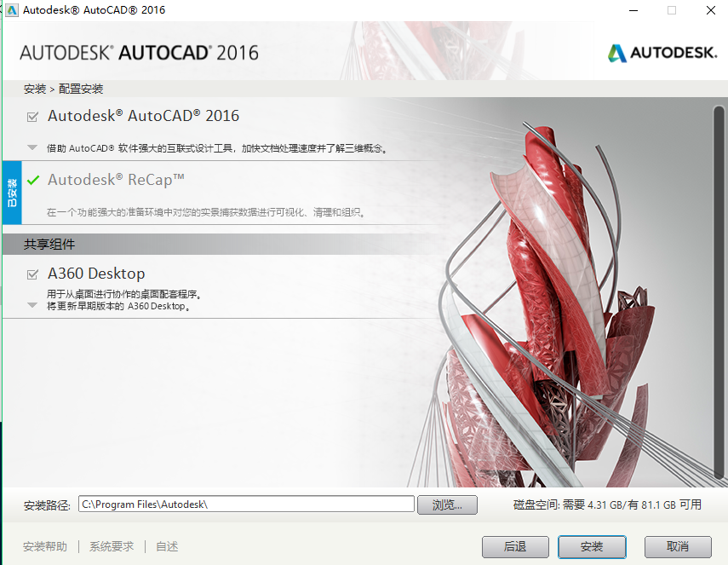Click the install path input field
Viewport: 728px width, 565px height.
click(246, 504)
